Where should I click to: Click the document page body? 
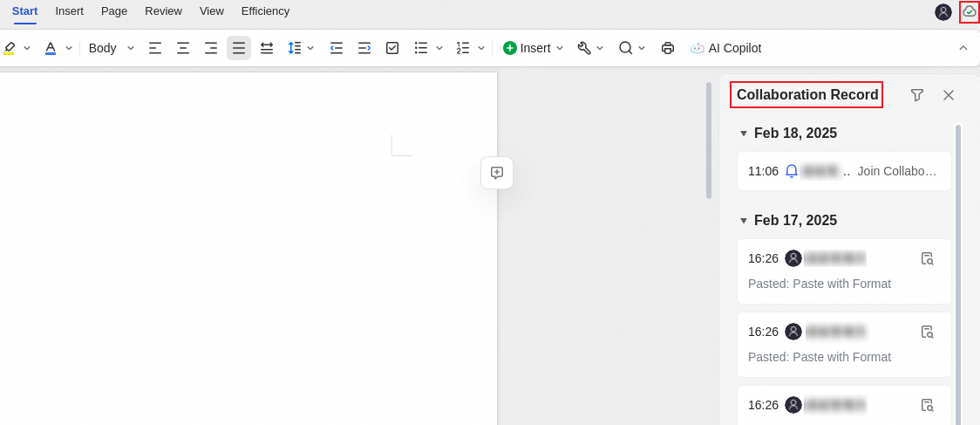[248, 249]
